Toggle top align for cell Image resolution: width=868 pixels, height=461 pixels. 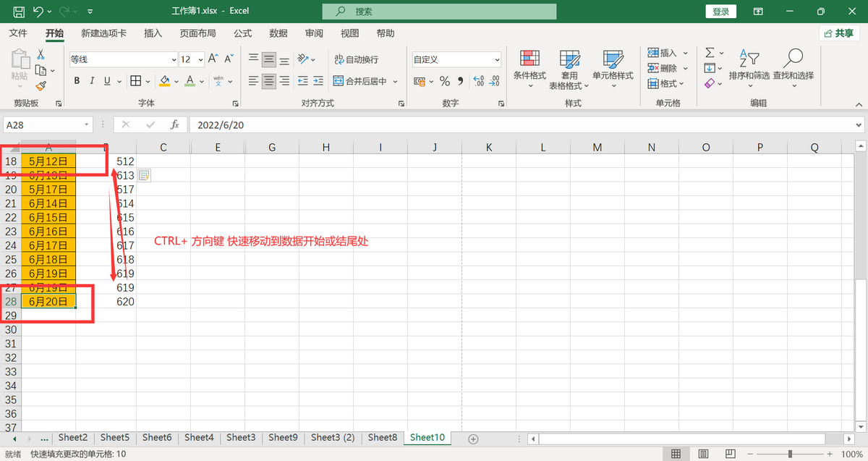point(253,59)
